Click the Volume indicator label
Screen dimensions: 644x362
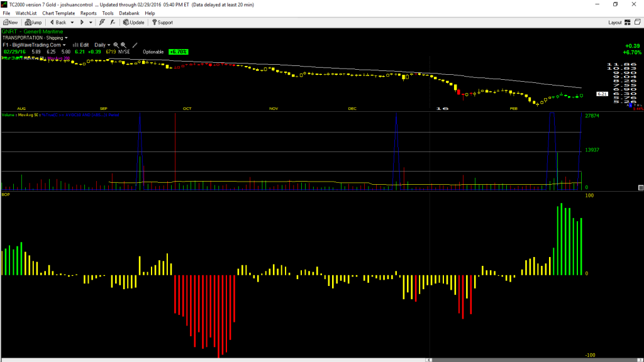[8, 115]
